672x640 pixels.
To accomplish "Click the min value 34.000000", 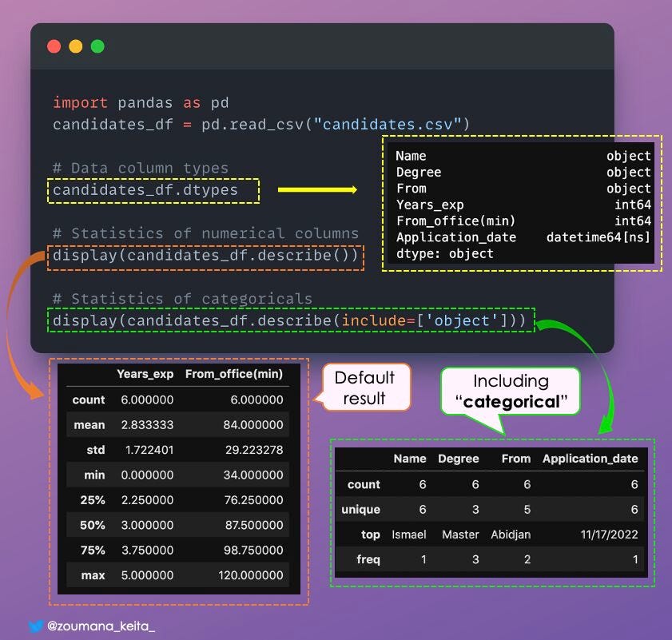I will pyautogui.click(x=253, y=475).
